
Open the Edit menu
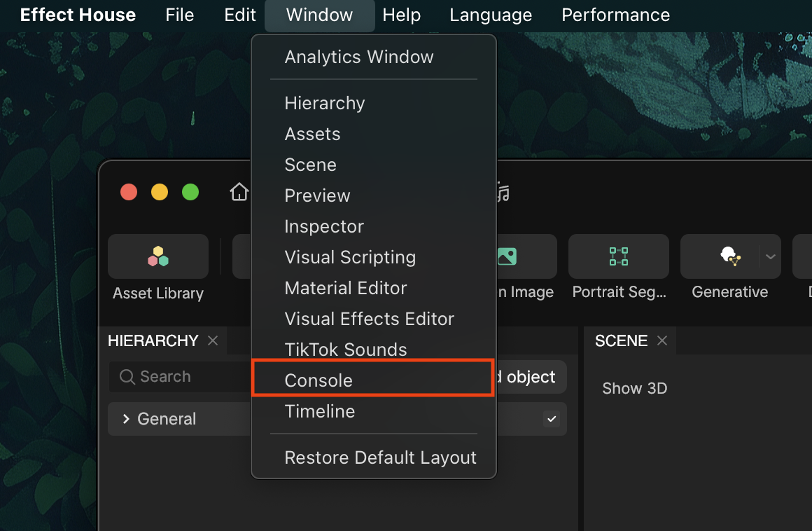[x=240, y=15]
